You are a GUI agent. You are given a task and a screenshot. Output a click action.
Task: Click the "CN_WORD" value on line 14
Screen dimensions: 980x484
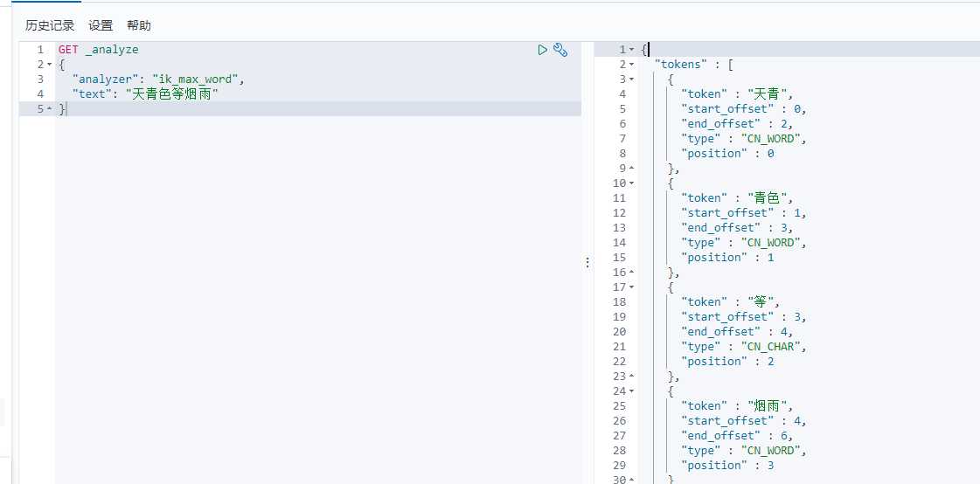point(770,242)
